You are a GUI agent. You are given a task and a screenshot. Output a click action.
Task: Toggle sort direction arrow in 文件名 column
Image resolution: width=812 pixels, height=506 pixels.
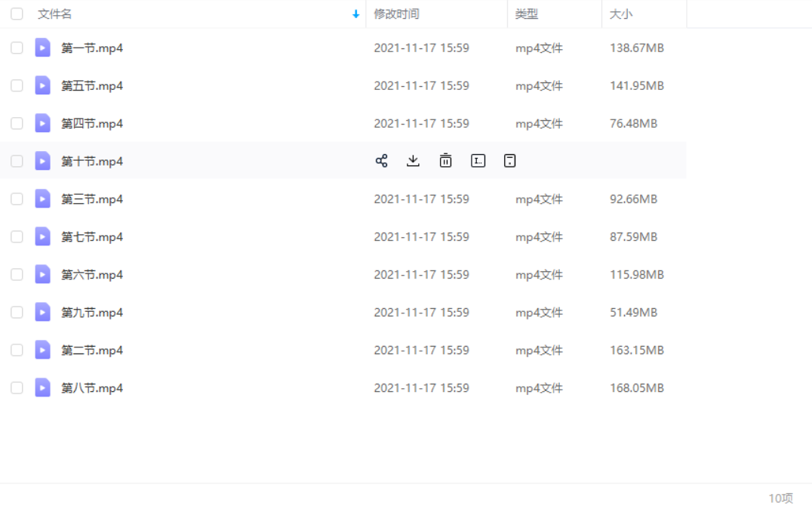coord(355,14)
